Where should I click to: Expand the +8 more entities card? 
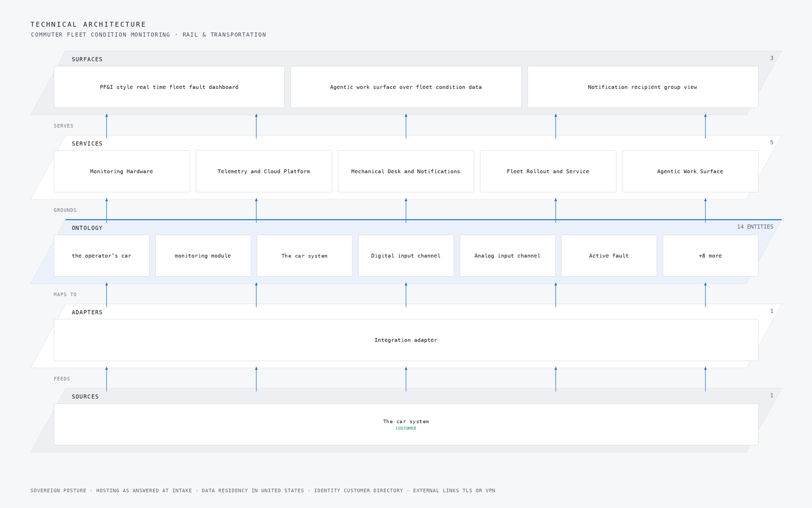pyautogui.click(x=710, y=256)
